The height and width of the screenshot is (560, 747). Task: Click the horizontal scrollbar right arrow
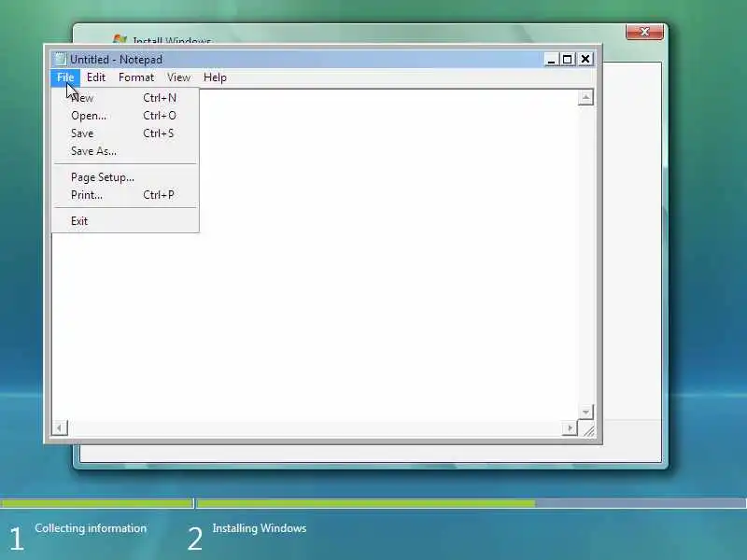(570, 427)
